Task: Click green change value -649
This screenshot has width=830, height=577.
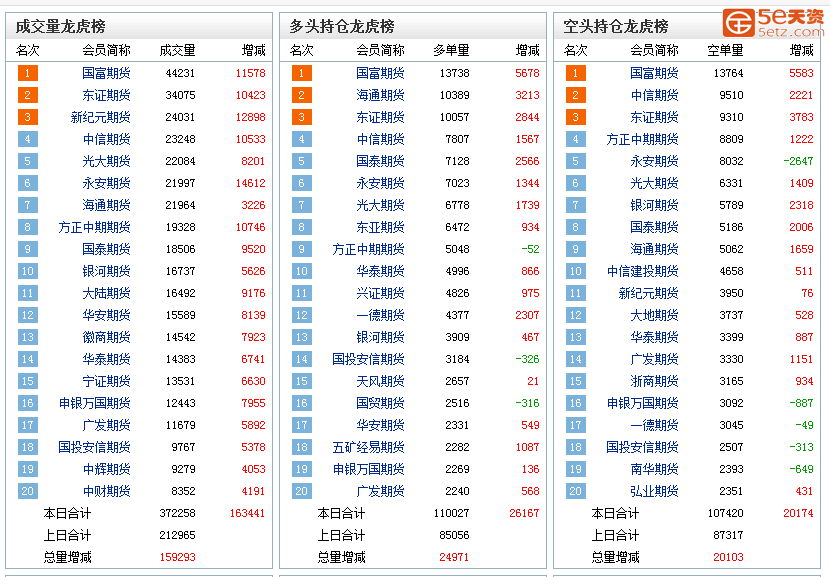Action: pos(801,469)
